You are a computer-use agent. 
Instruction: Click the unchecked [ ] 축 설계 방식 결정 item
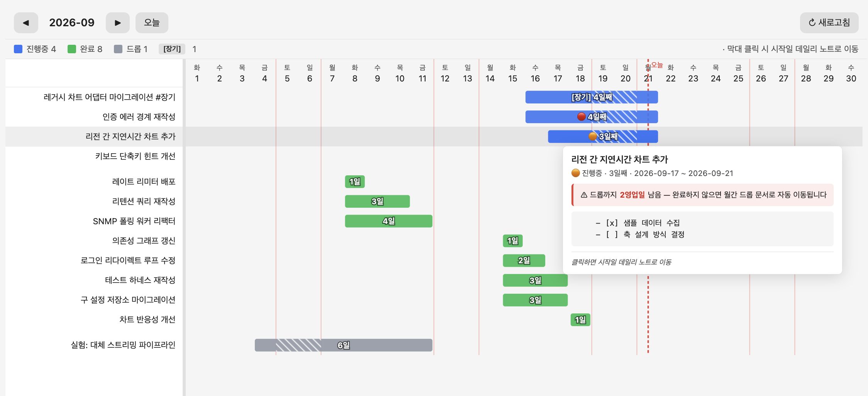[640, 234]
